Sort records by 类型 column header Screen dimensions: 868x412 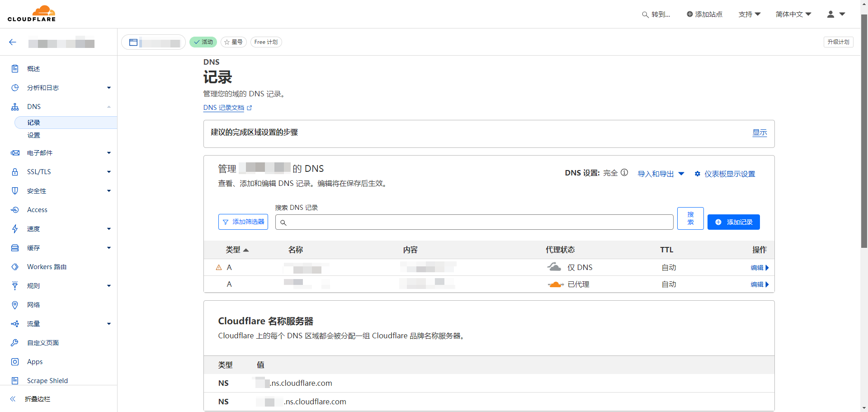point(237,250)
